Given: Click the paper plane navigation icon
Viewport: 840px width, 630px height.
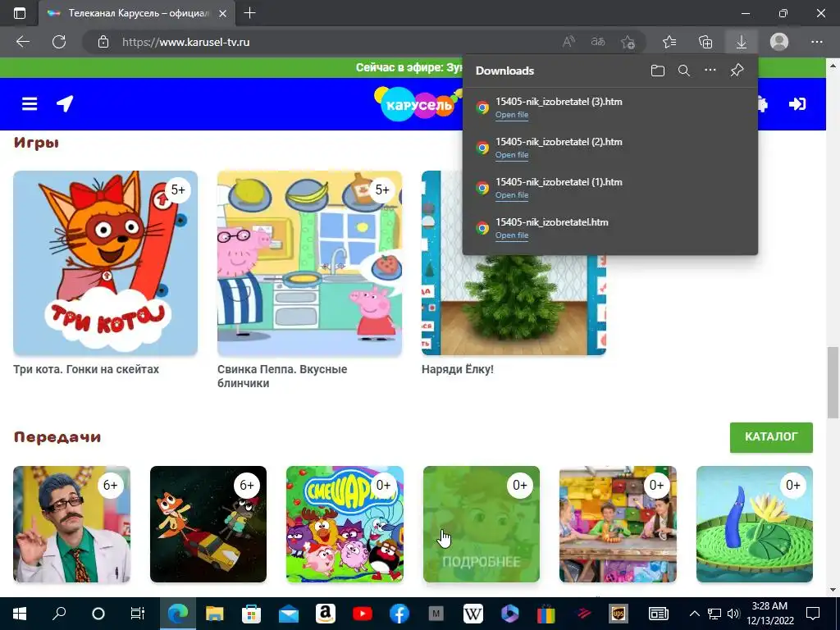Looking at the screenshot, I should point(65,103).
